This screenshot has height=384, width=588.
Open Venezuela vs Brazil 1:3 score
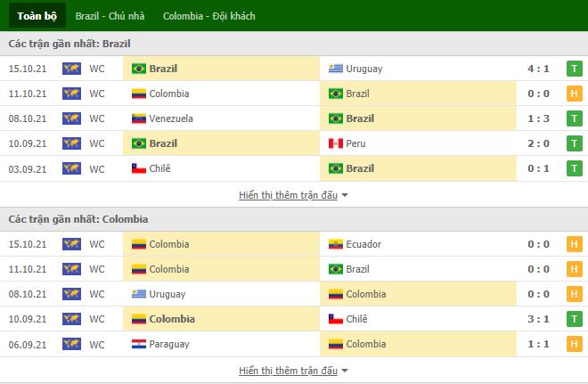click(538, 118)
